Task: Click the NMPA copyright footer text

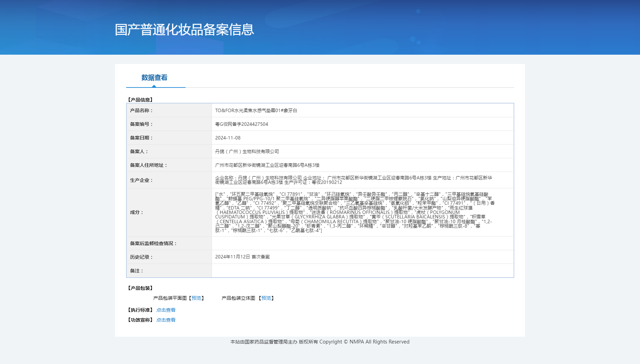Action: [320, 342]
